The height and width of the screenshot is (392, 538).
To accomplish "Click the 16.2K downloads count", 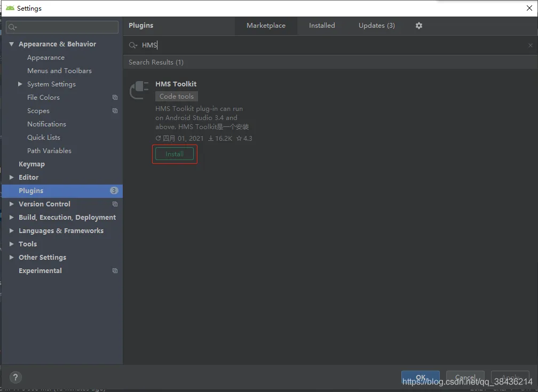I will [x=220, y=139].
